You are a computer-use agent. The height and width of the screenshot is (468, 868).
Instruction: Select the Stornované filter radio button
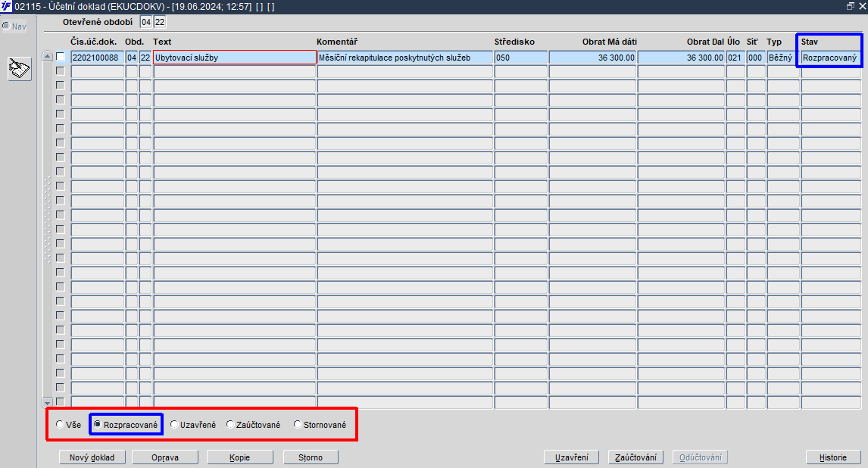point(297,424)
